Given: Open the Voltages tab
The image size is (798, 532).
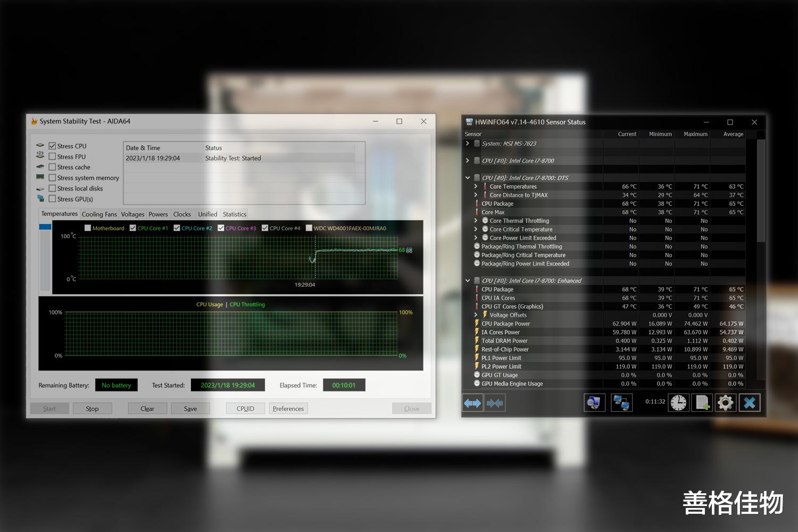Looking at the screenshot, I should coord(132,214).
